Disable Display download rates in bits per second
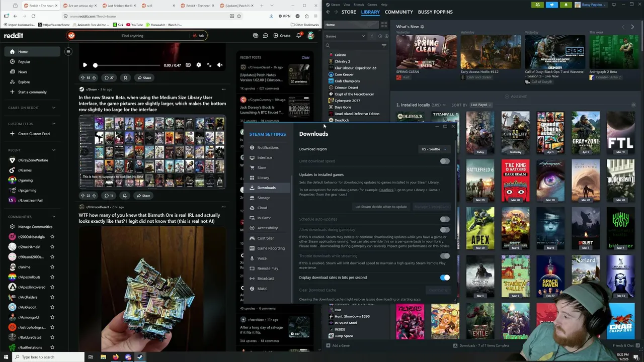Viewport: 644px width, 362px height. pyautogui.click(x=445, y=278)
